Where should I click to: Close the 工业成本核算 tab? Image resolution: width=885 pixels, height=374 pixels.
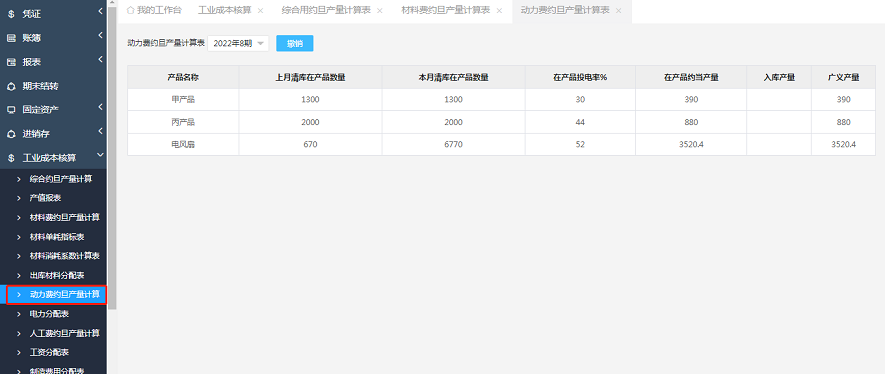(x=260, y=11)
